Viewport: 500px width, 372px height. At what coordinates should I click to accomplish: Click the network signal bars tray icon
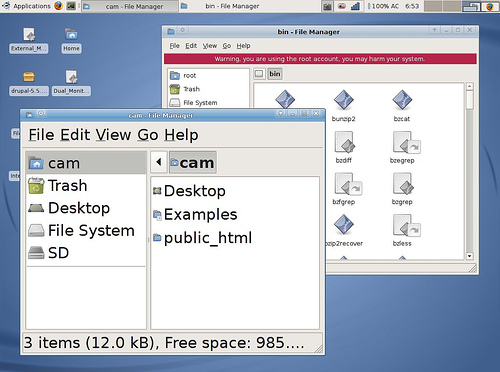tap(356, 6)
